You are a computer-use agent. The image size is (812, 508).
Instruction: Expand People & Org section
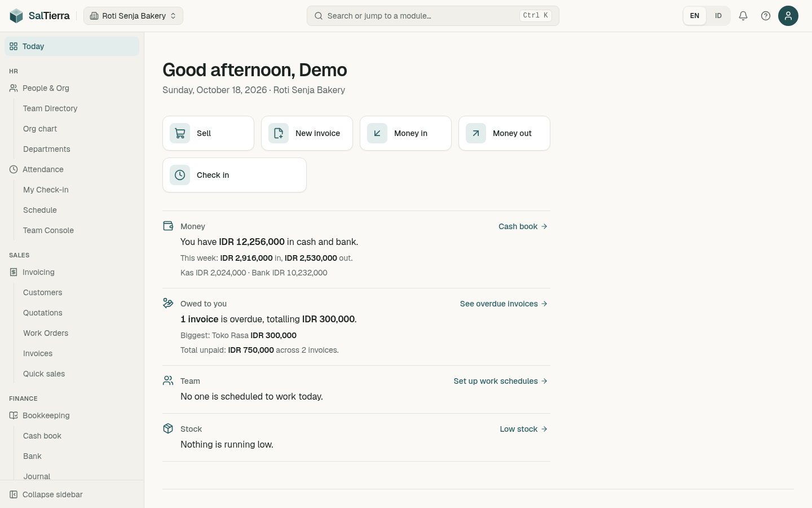(x=72, y=88)
